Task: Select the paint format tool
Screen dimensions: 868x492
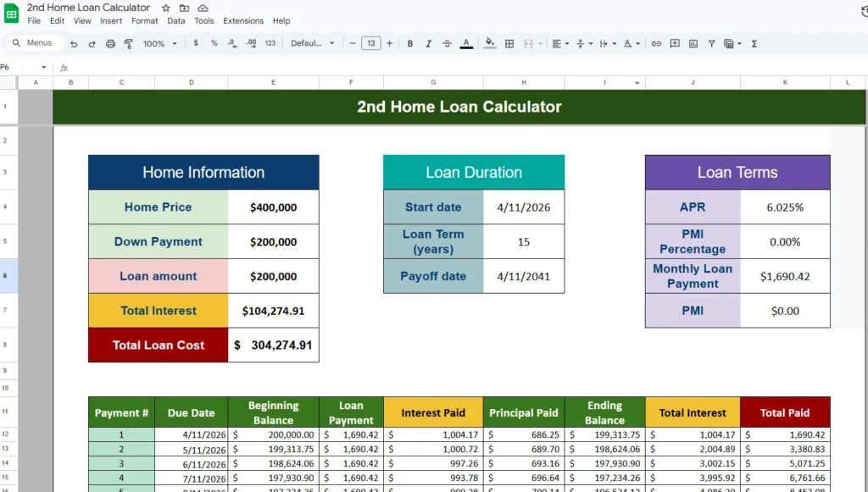Action: (128, 43)
